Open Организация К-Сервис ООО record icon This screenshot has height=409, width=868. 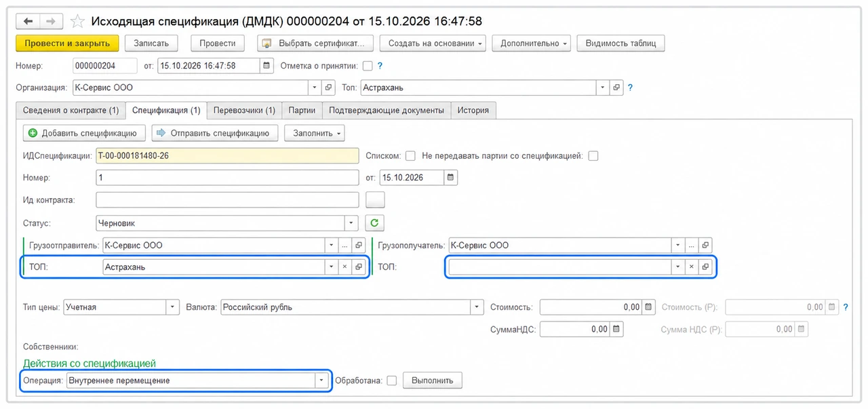coord(329,87)
